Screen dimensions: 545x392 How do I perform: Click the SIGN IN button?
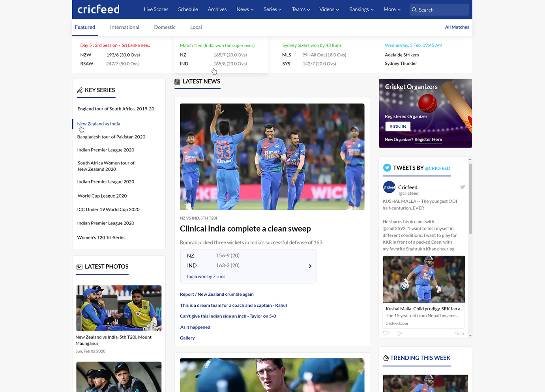398,127
